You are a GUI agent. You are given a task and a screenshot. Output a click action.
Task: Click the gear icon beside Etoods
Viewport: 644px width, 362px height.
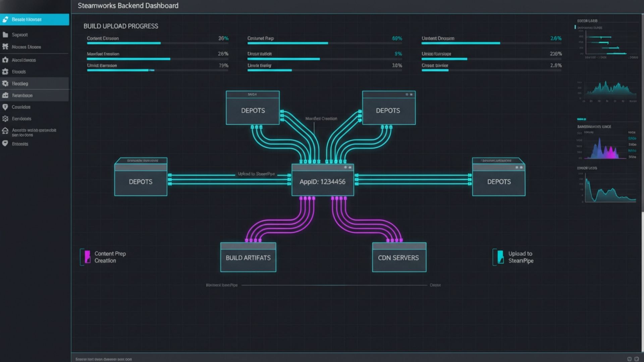point(5,72)
